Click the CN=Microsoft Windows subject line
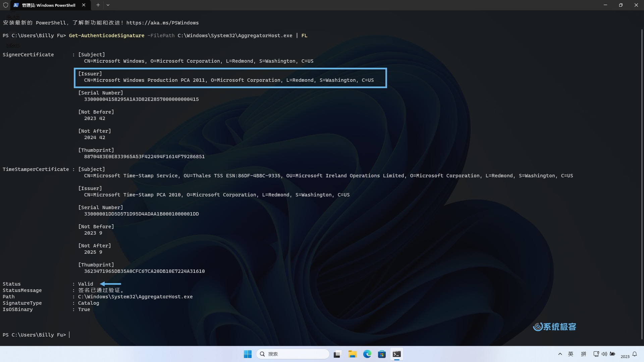 [199, 61]
